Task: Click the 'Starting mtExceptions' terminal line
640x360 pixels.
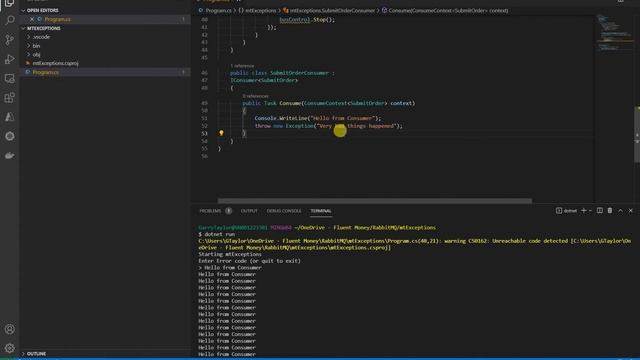Action: (x=230, y=254)
